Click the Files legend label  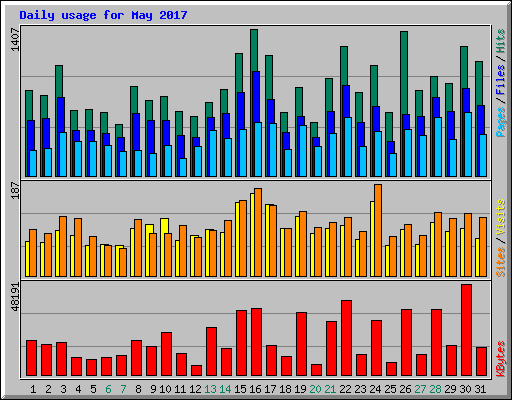tap(500, 79)
